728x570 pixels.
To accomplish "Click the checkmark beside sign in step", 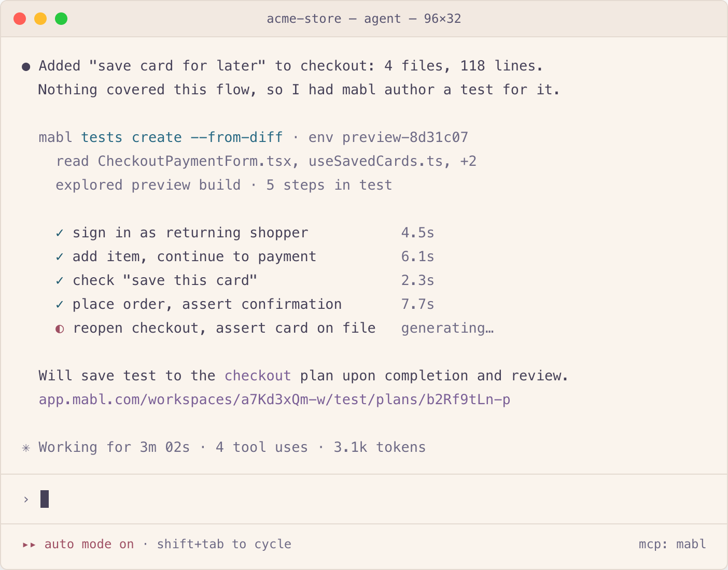I will click(60, 233).
